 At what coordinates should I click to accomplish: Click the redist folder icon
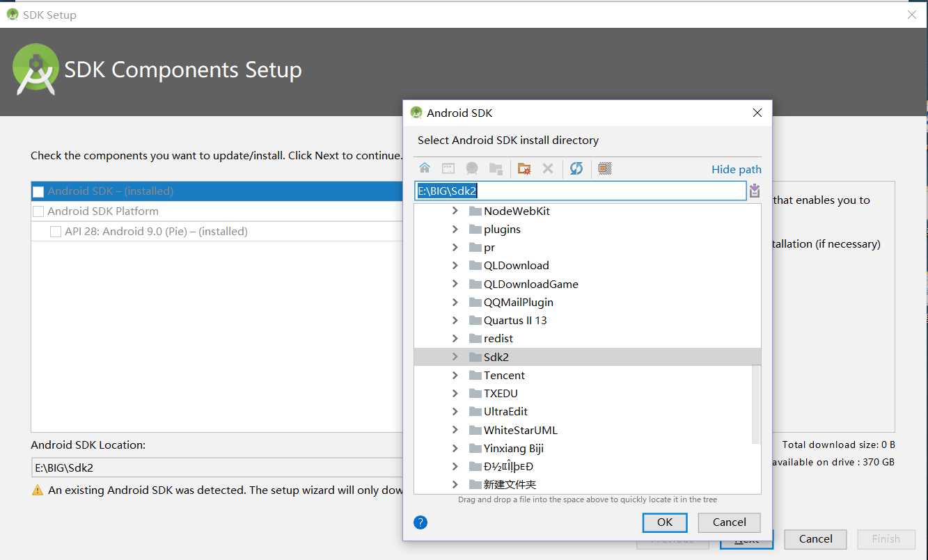[x=475, y=338]
